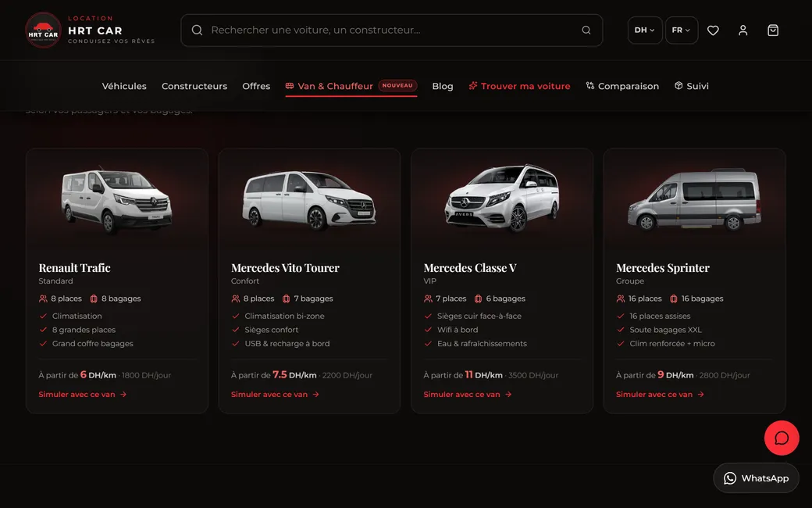This screenshot has width=812, height=508.
Task: Click the Mercedes Sprinter title
Action: coord(663,268)
